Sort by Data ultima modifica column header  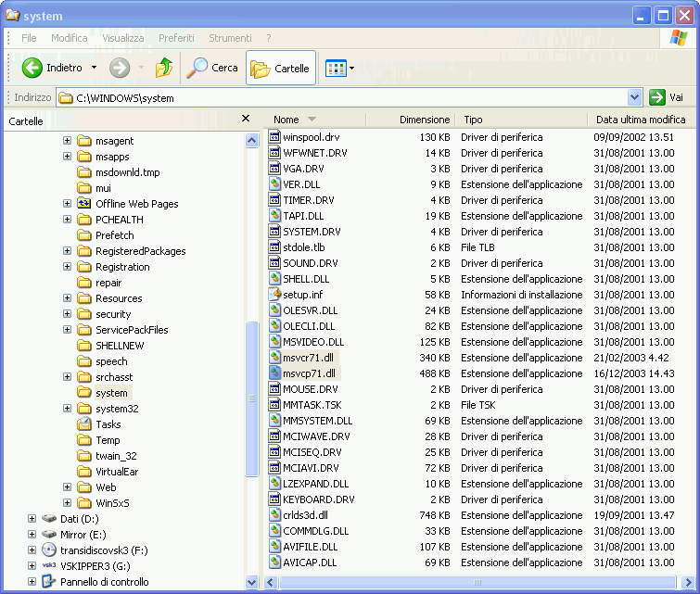tap(641, 120)
